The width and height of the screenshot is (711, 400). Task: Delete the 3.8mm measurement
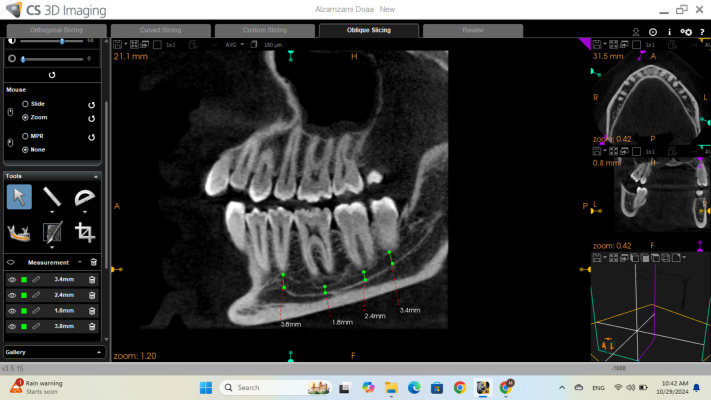pos(92,327)
